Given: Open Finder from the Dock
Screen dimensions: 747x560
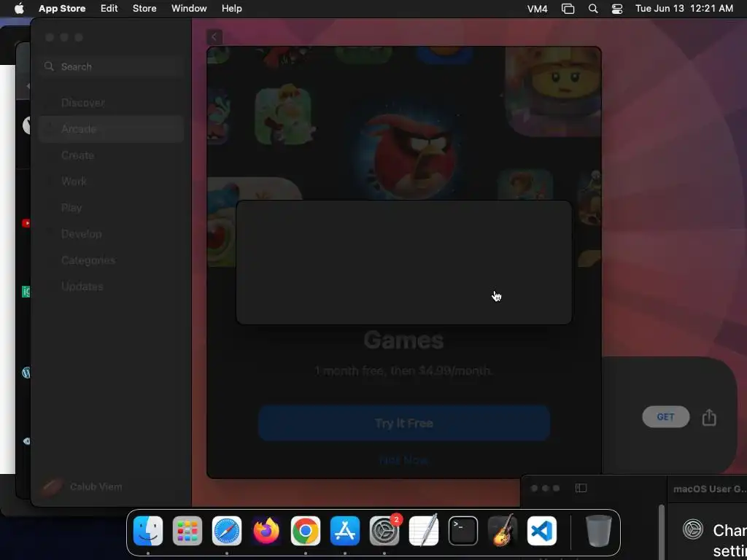Looking at the screenshot, I should [x=148, y=531].
